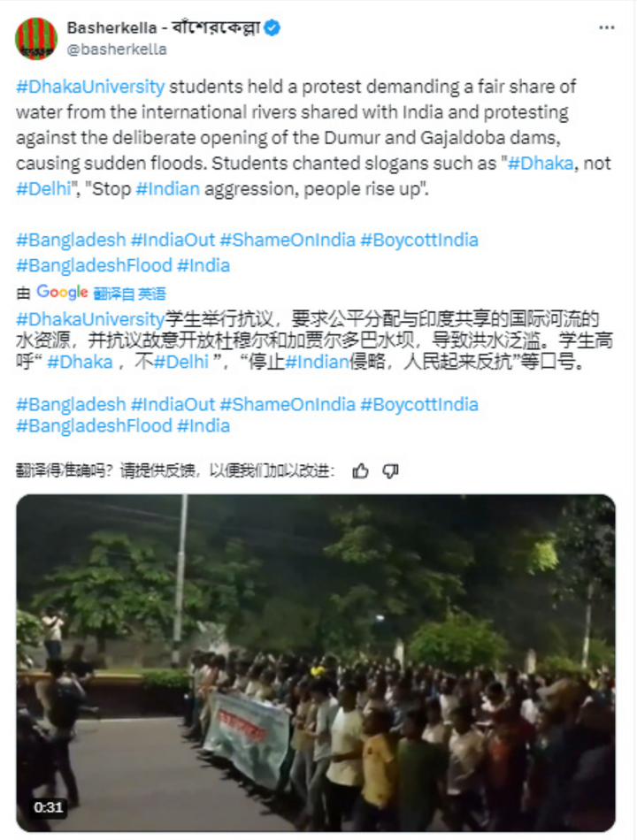Screen dimensions: 637x840
Task: Open the #Bangladesh hashtag in the translated section
Action: pos(71,404)
